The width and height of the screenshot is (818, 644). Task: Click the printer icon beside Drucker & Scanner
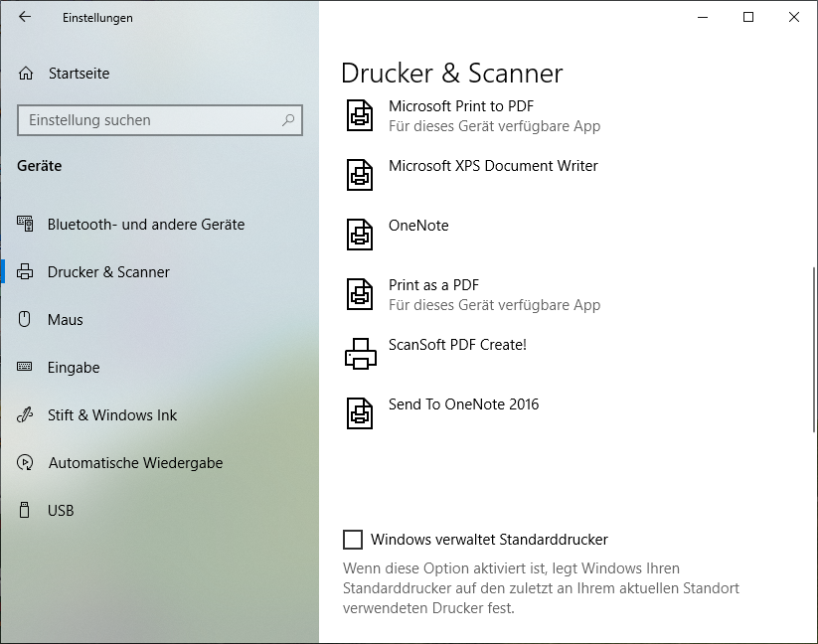coord(25,271)
